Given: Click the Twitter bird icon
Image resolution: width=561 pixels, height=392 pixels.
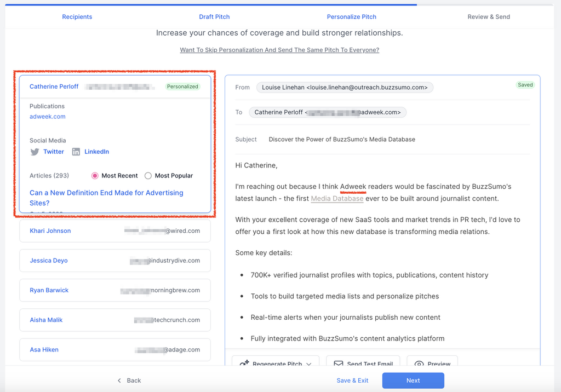Looking at the screenshot, I should pos(35,152).
